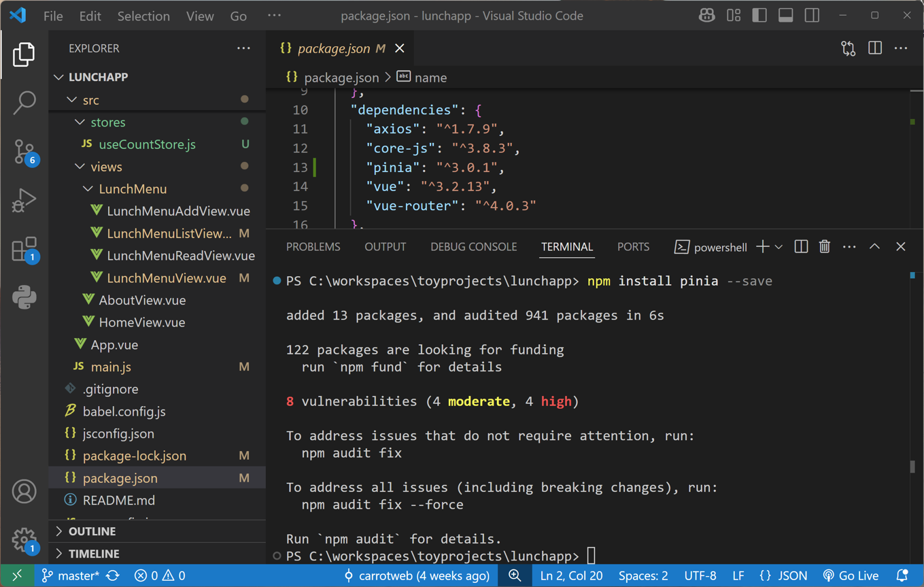Collapse the src folder
Screen dimensions: 924x587
click(x=158, y=100)
